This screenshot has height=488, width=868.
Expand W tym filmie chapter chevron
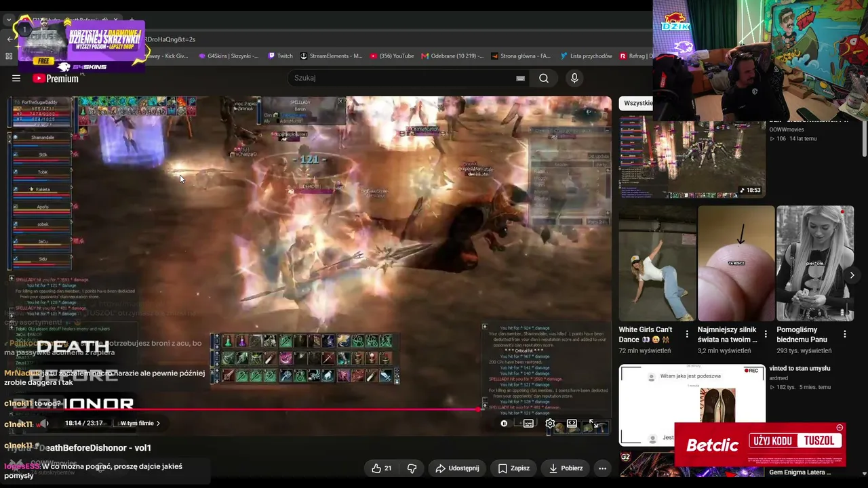(x=158, y=424)
